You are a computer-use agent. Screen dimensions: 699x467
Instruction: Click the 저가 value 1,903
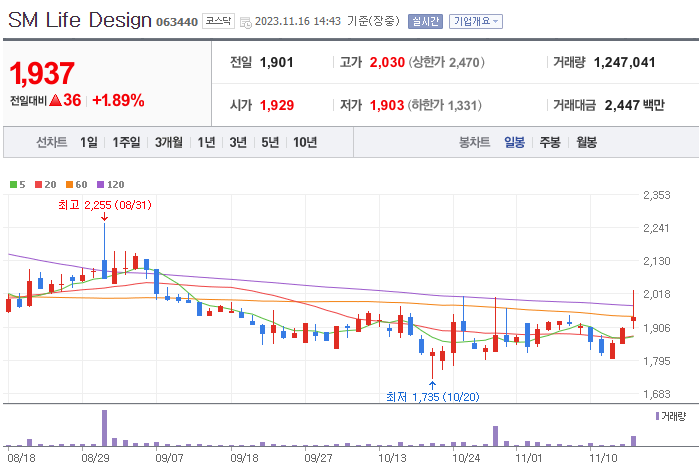point(387,105)
